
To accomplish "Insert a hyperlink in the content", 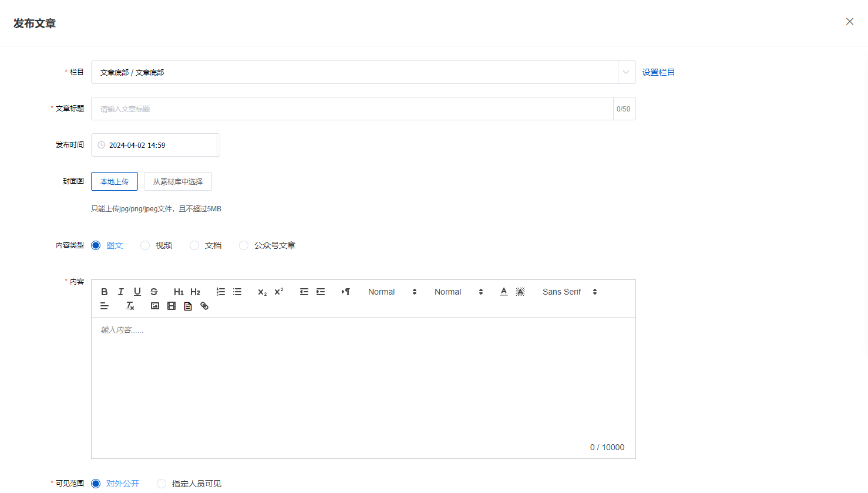I will point(204,306).
